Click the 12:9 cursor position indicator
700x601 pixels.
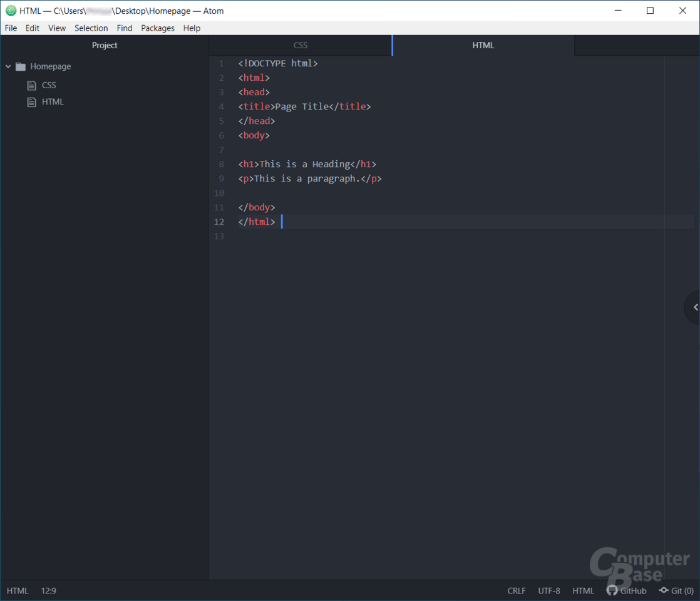click(48, 590)
